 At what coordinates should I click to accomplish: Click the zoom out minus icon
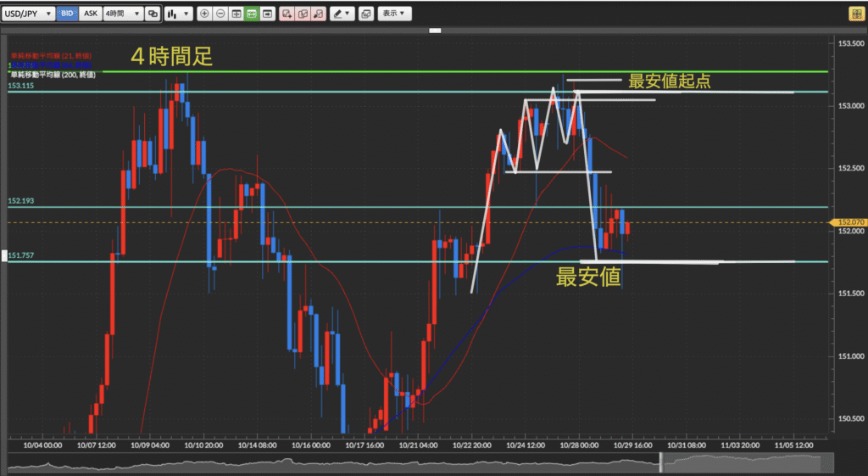[220, 14]
